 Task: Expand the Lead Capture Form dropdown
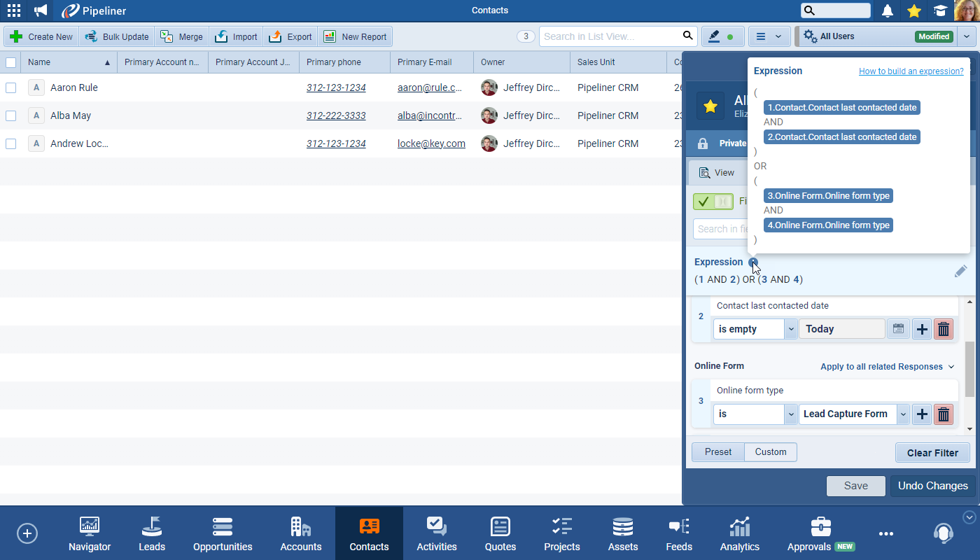pyautogui.click(x=903, y=414)
